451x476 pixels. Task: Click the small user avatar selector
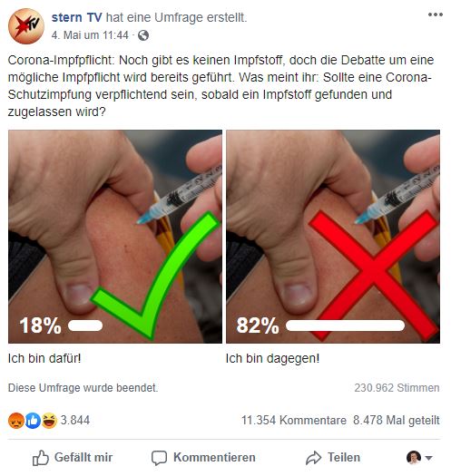414,458
